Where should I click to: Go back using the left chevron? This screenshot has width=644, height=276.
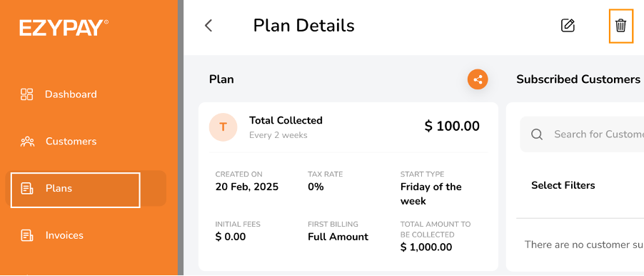pyautogui.click(x=208, y=26)
